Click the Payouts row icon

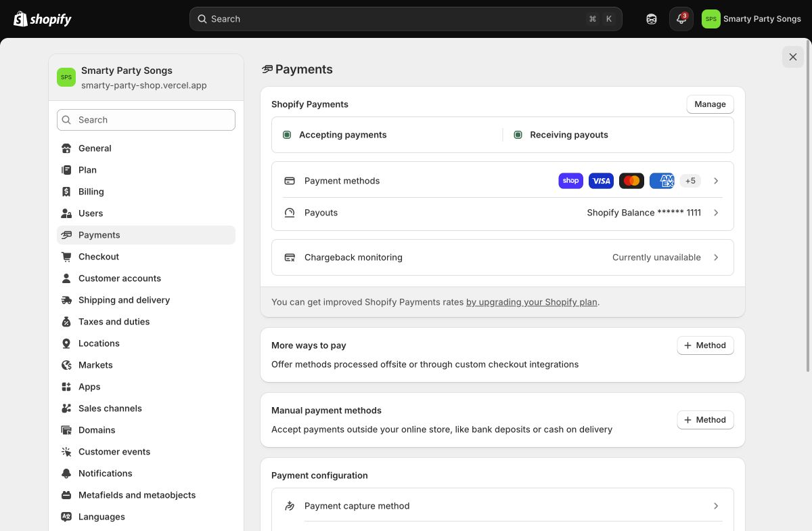click(x=290, y=213)
